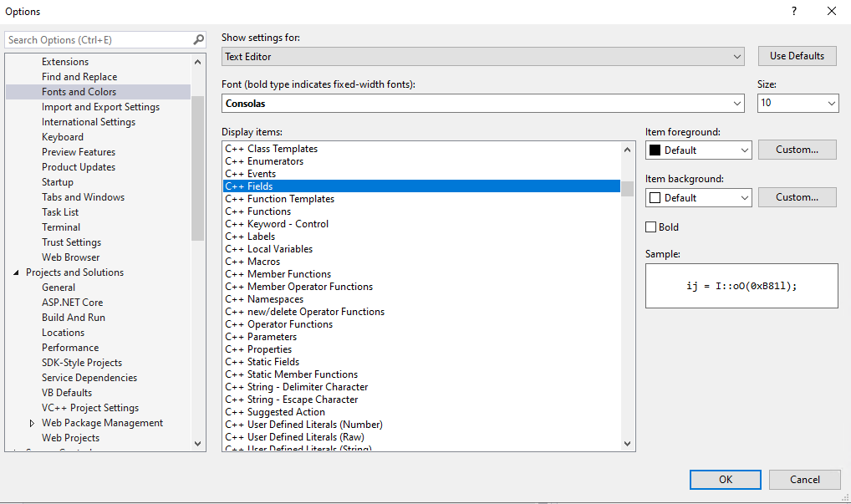
Task: Select C++ Keyword - Control item
Action: pyautogui.click(x=421, y=223)
